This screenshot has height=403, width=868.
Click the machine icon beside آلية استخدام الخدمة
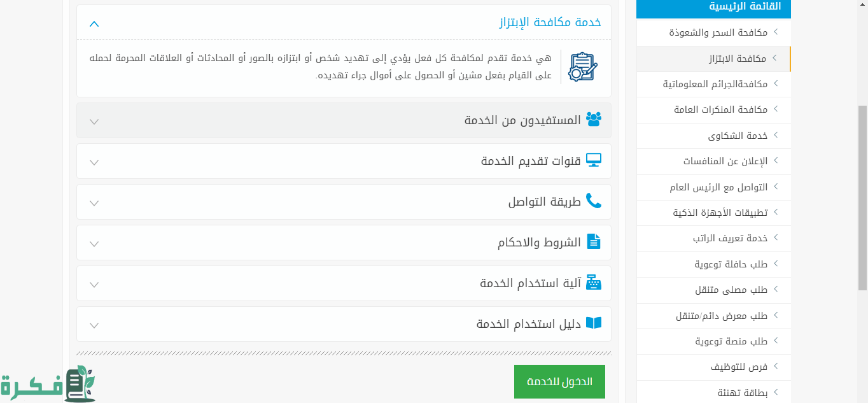pos(594,283)
